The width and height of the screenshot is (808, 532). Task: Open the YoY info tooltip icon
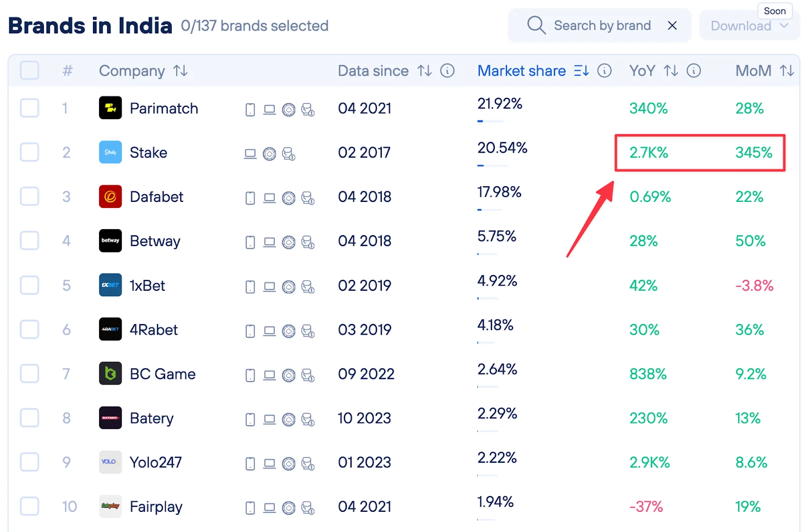coord(694,71)
